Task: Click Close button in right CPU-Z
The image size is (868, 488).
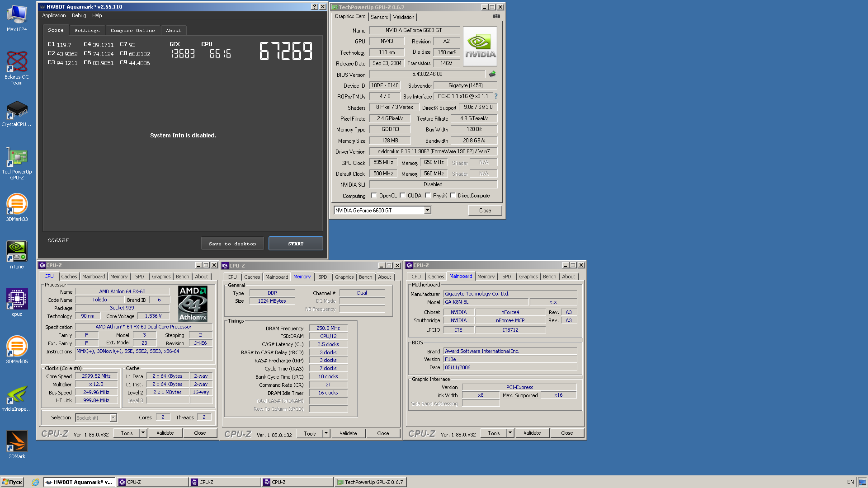Action: click(x=567, y=433)
